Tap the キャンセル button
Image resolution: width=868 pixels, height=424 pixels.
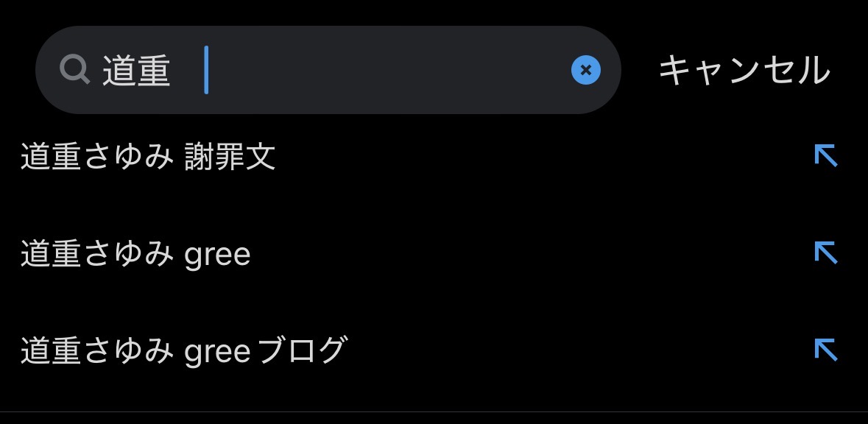tap(744, 70)
